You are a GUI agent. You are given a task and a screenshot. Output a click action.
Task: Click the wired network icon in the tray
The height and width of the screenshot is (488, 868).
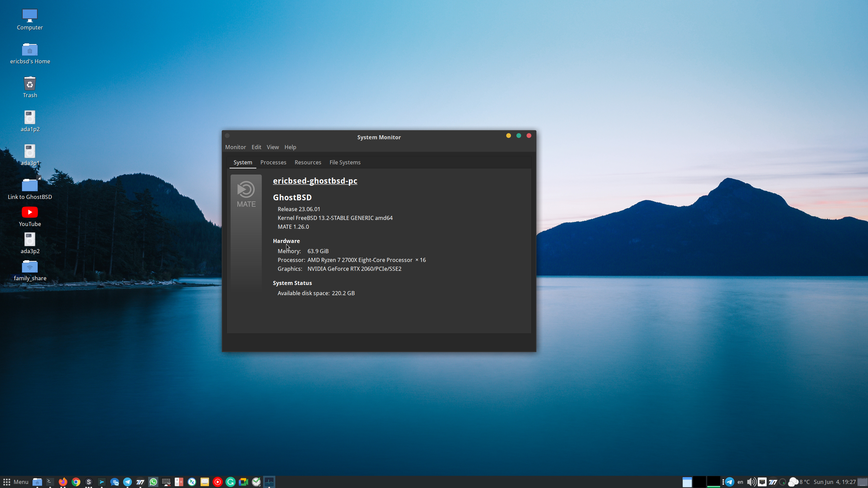click(x=762, y=482)
